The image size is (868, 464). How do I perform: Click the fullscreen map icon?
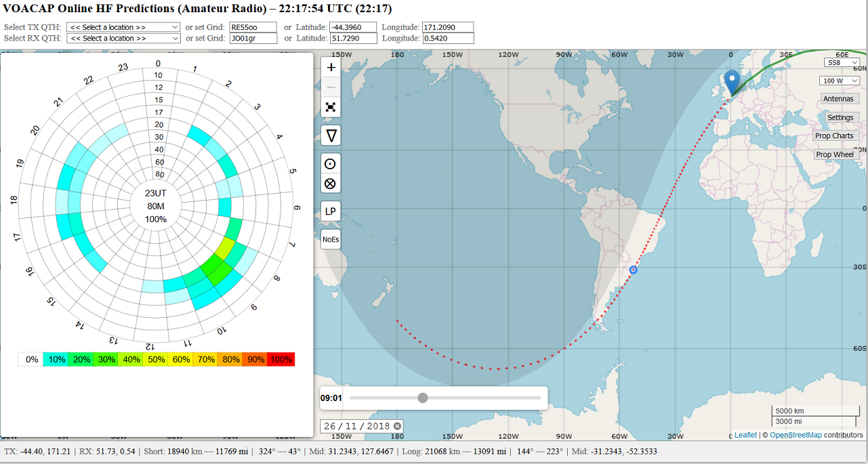[x=331, y=107]
